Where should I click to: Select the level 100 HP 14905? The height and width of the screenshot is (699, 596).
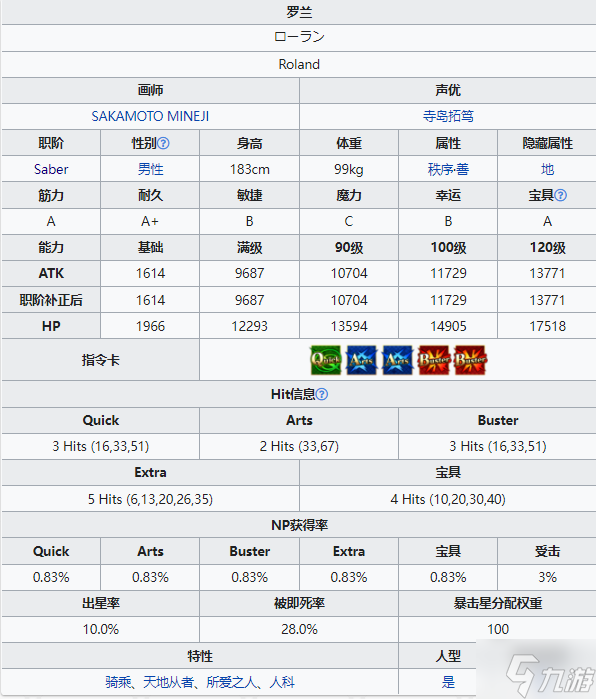pos(448,326)
